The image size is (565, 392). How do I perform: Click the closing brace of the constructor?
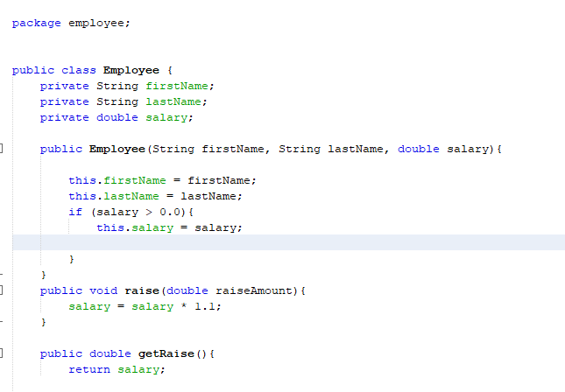pos(44,275)
